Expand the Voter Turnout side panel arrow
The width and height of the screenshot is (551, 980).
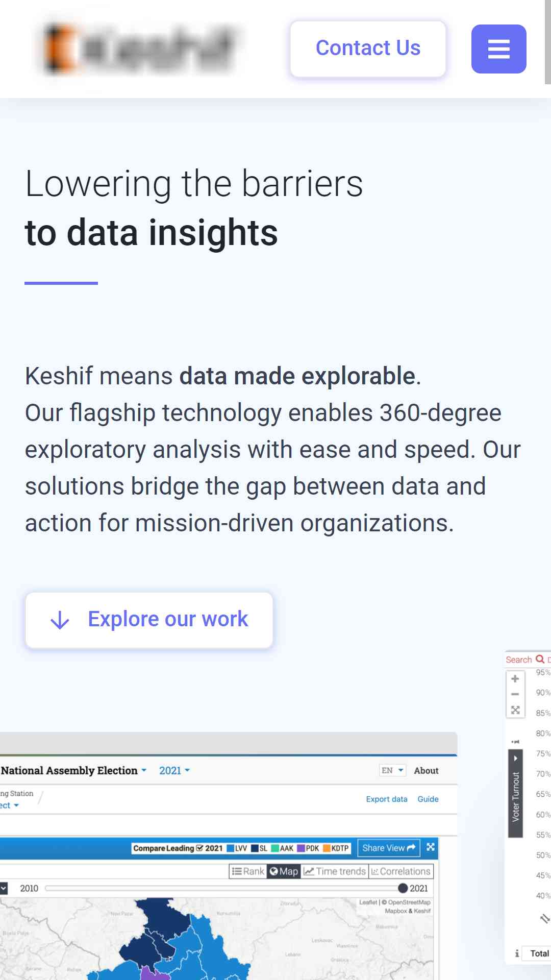coord(515,758)
